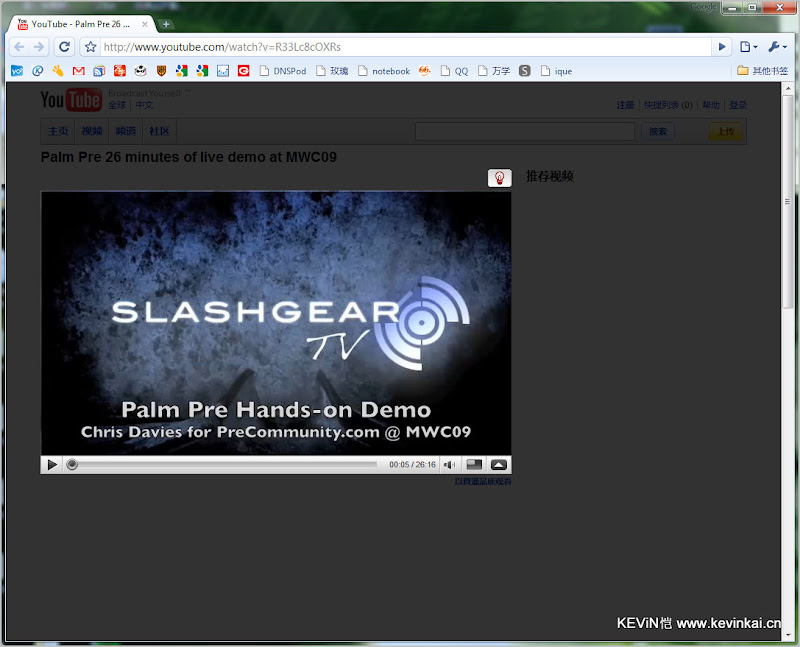Expand the player menu with the up arrow
The height and width of the screenshot is (647, 800).
click(498, 465)
